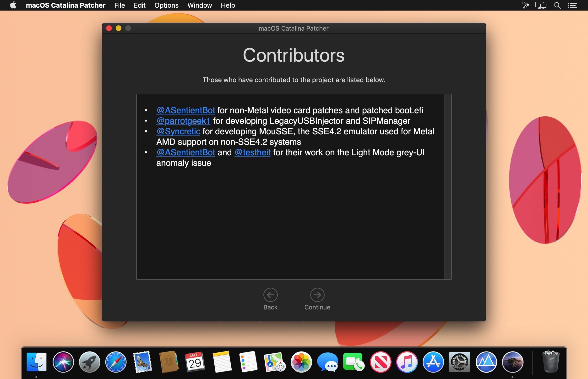Open the Window menu
The width and height of the screenshot is (588, 379).
(x=200, y=5)
